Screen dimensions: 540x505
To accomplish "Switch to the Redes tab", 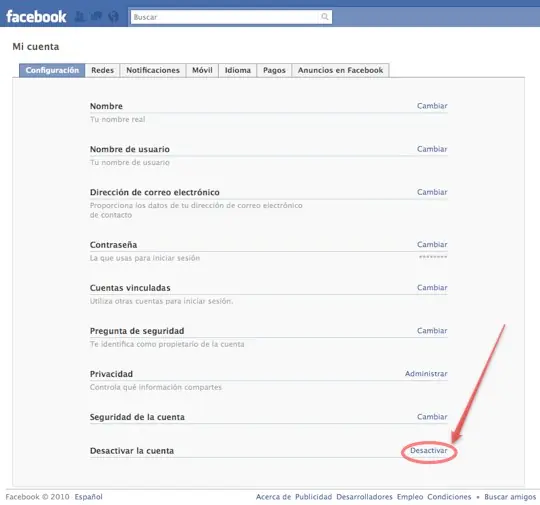I will pyautogui.click(x=102, y=70).
